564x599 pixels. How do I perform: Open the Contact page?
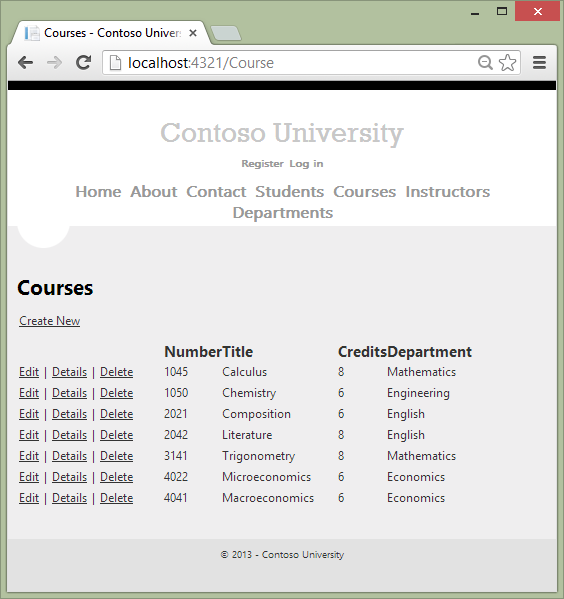click(216, 192)
